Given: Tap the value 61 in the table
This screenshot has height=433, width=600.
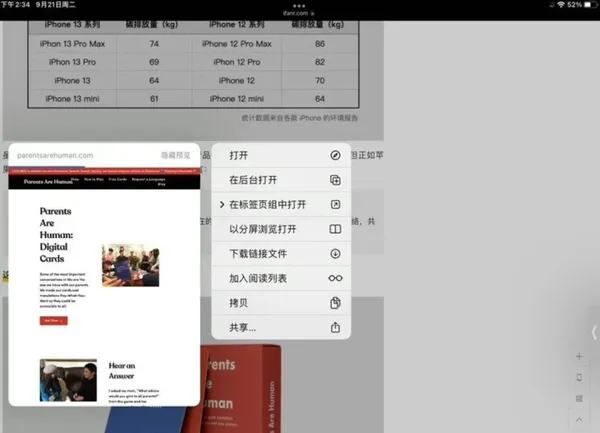Looking at the screenshot, I should [x=154, y=99].
